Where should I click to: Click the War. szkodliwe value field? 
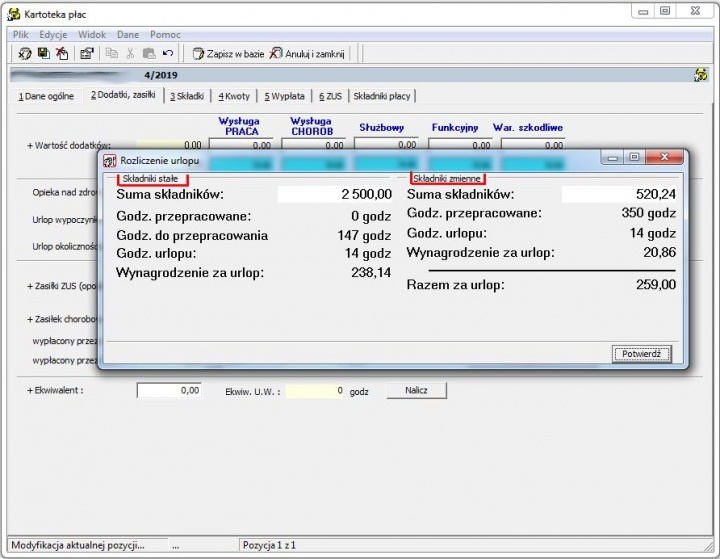(x=533, y=145)
